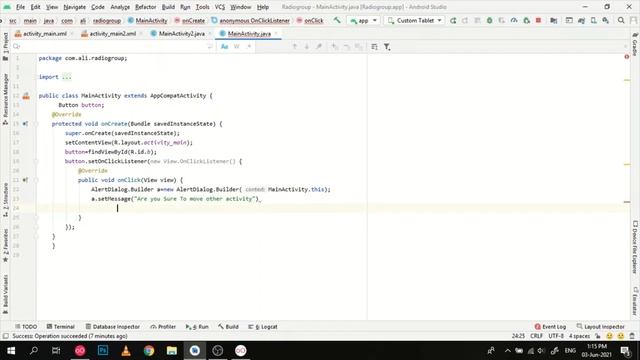This screenshot has width=640, height=360.
Task: Click the tool windows quick-access icon in status bar
Action: [5, 336]
